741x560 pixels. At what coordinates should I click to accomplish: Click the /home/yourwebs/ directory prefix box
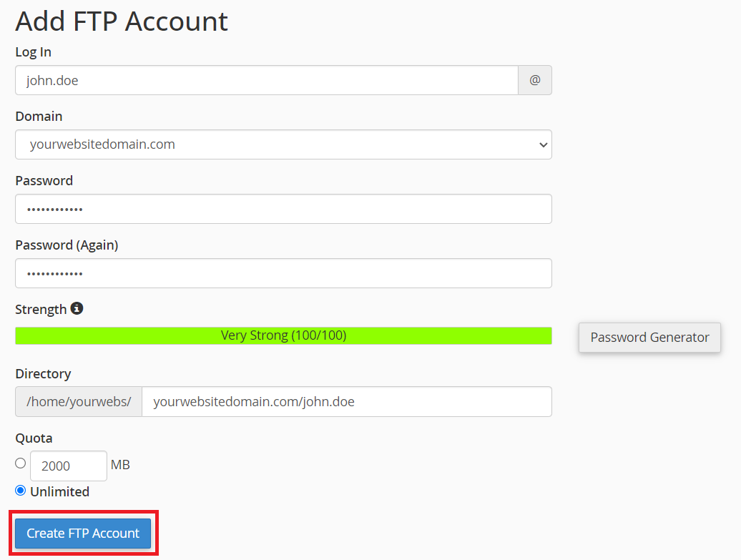(x=78, y=401)
